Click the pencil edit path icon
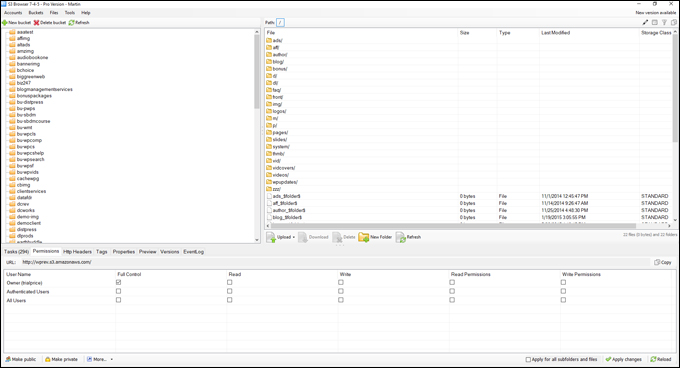Screen dimensions: 680x368 [645, 23]
